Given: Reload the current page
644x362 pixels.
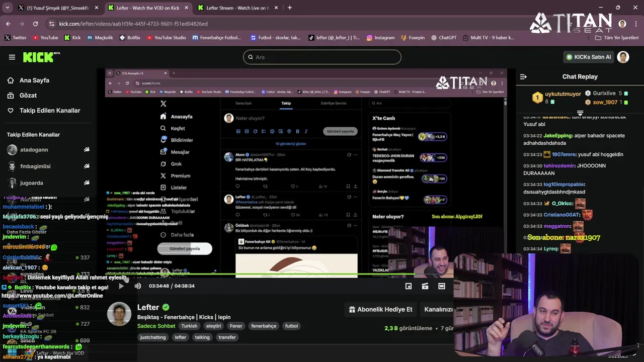Looking at the screenshot, I should pos(35,24).
